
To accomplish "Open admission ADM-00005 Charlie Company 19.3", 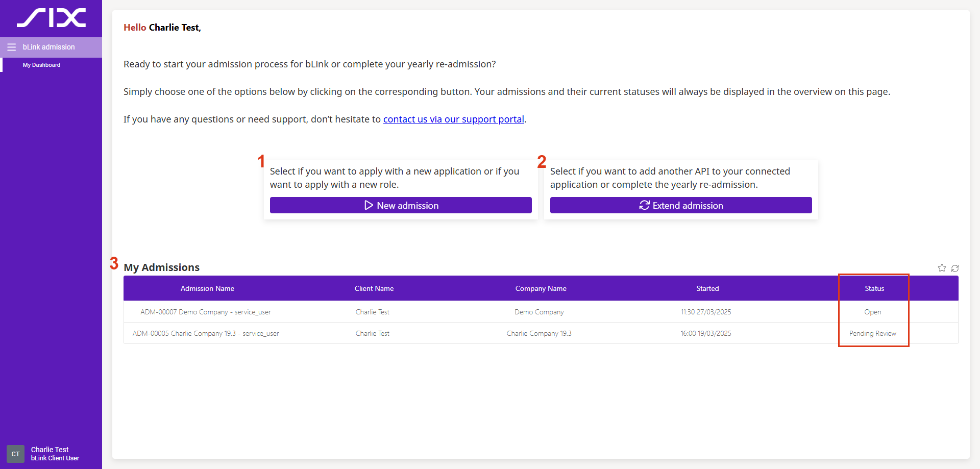I will click(x=206, y=333).
